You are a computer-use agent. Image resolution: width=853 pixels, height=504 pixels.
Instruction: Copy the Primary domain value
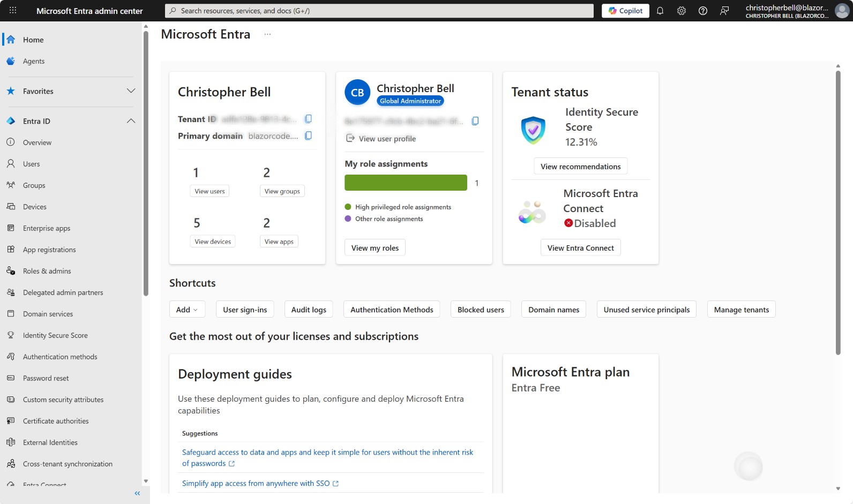(308, 136)
